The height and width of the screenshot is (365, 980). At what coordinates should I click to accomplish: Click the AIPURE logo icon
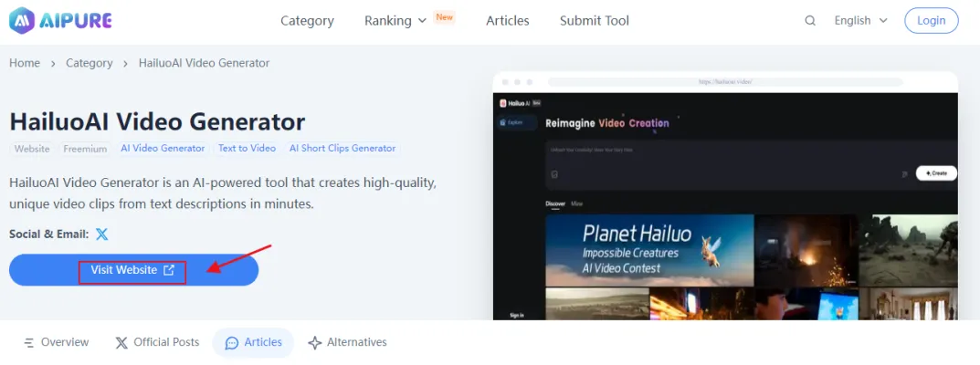23,20
